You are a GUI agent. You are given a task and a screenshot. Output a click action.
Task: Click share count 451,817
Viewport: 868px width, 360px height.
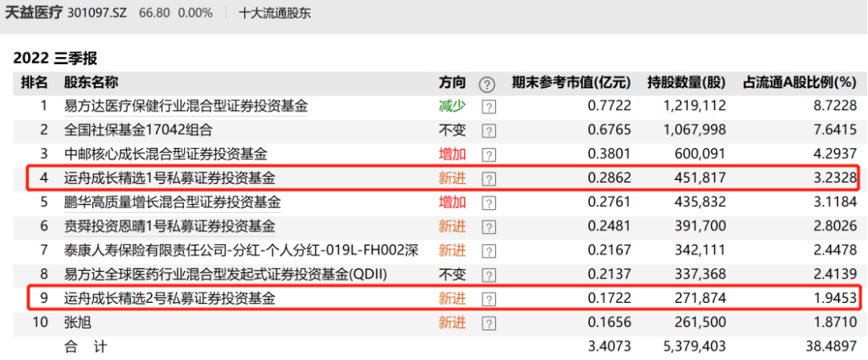(x=702, y=178)
